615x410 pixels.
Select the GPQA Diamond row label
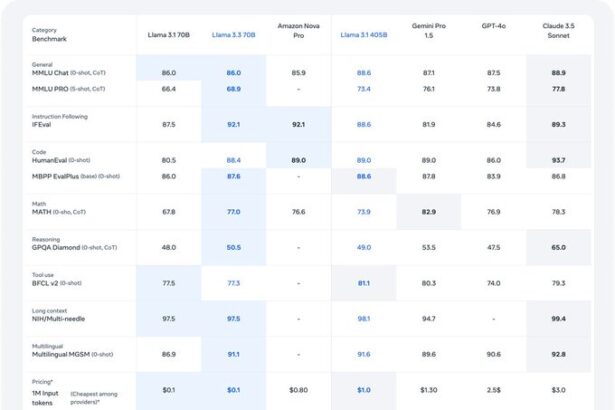[x=75, y=248]
